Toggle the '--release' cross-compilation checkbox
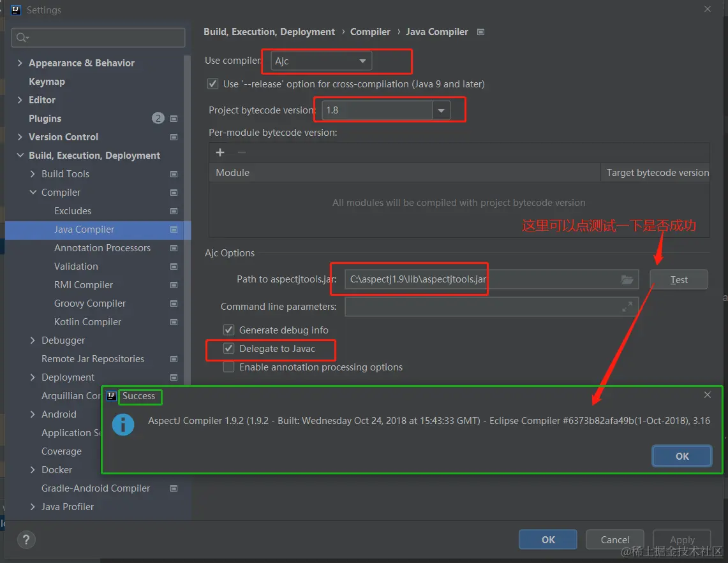Image resolution: width=728 pixels, height=563 pixels. tap(212, 84)
